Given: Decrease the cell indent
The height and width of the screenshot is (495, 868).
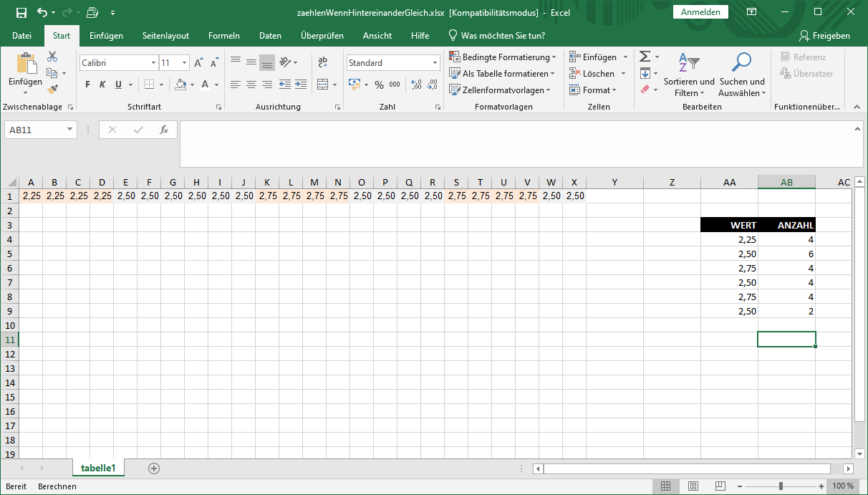Looking at the screenshot, I should click(285, 85).
